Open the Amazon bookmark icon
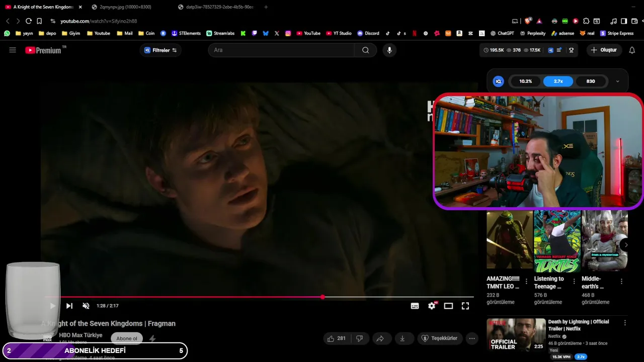Image resolution: width=644 pixels, height=362 pixels. pos(459,33)
